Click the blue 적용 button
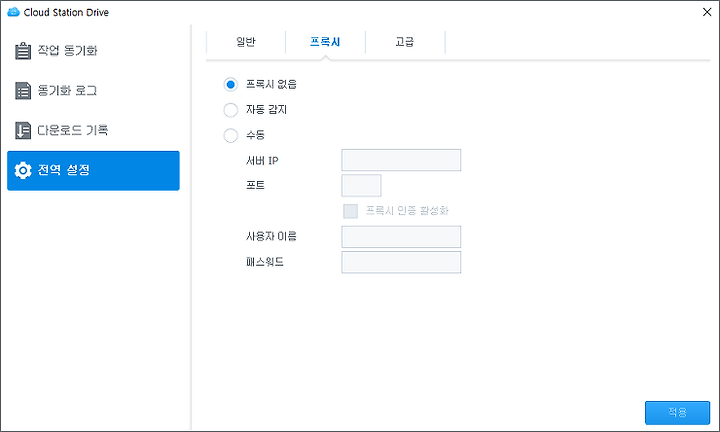720x432 pixels. [x=677, y=413]
